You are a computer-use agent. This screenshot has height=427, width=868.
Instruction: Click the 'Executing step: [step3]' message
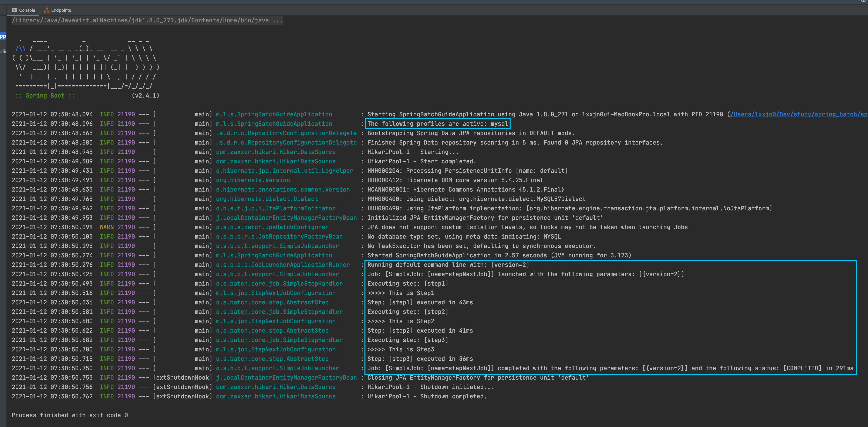click(408, 340)
